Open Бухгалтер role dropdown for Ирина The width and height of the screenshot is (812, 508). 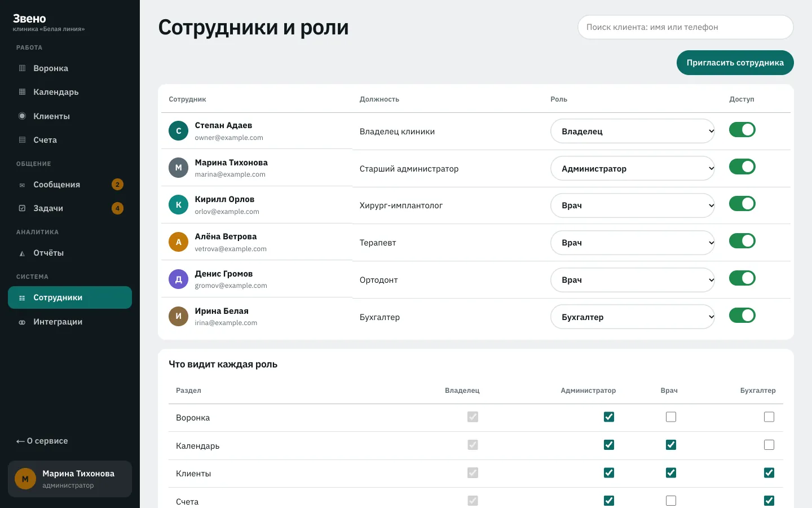pyautogui.click(x=633, y=317)
